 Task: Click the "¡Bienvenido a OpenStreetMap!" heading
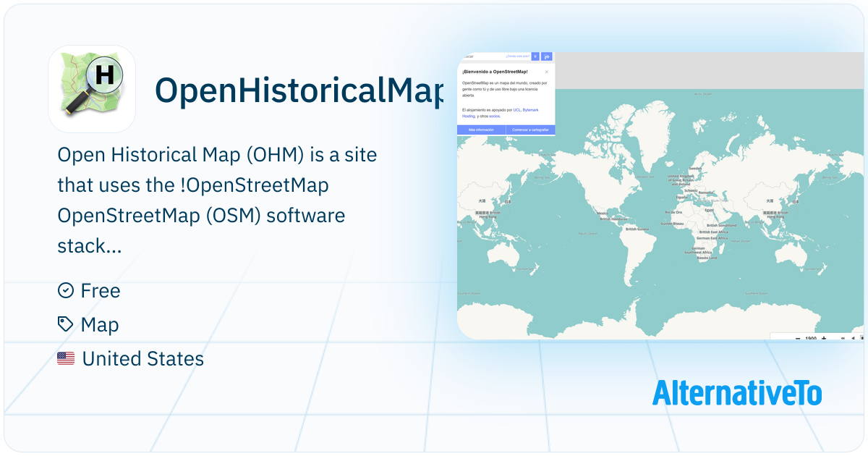pos(495,72)
